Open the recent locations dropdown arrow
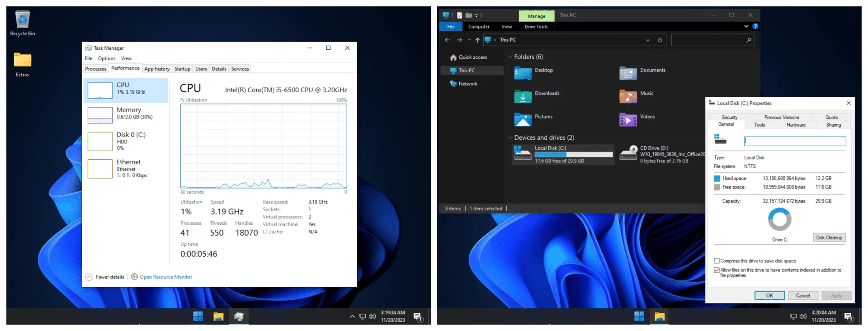Viewport: 868px width, 331px height. click(469, 40)
